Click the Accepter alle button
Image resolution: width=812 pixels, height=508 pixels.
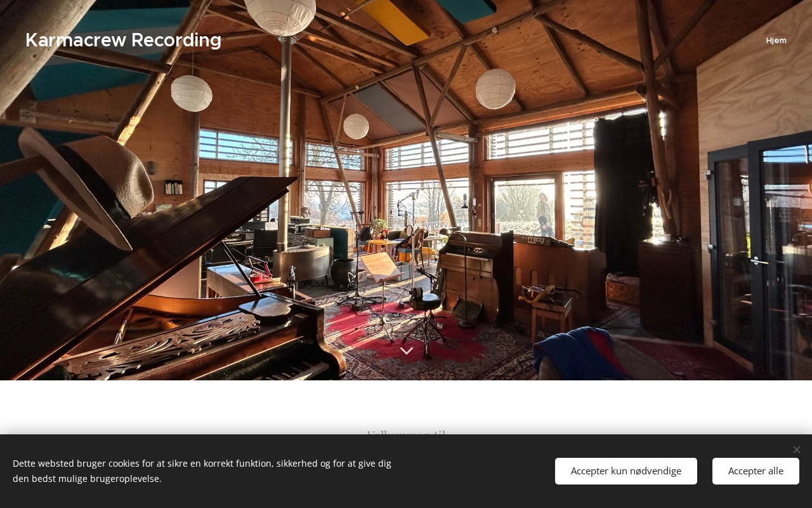coord(756,471)
